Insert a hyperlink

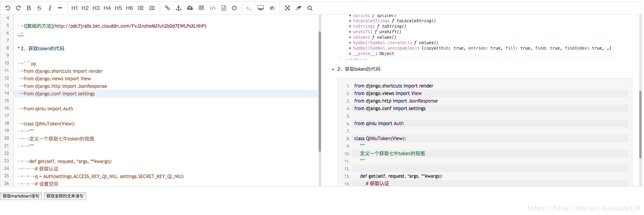point(167,8)
